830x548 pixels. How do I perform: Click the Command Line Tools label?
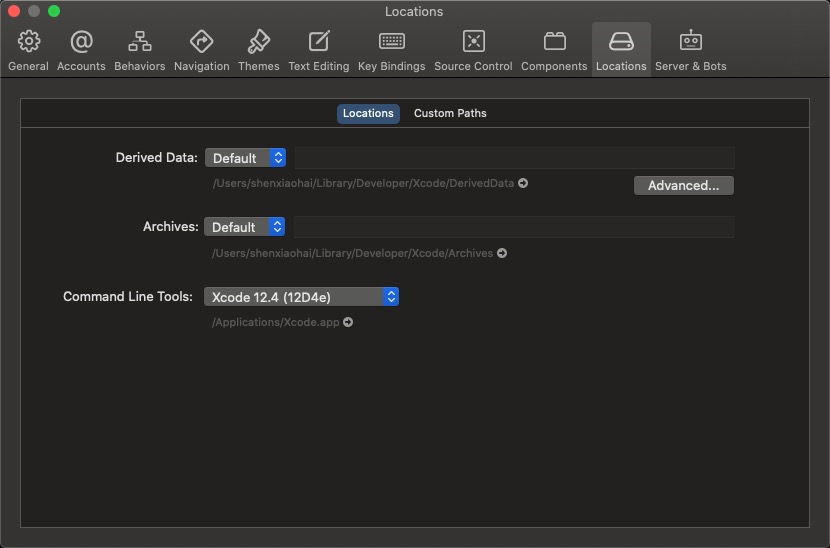[128, 297]
